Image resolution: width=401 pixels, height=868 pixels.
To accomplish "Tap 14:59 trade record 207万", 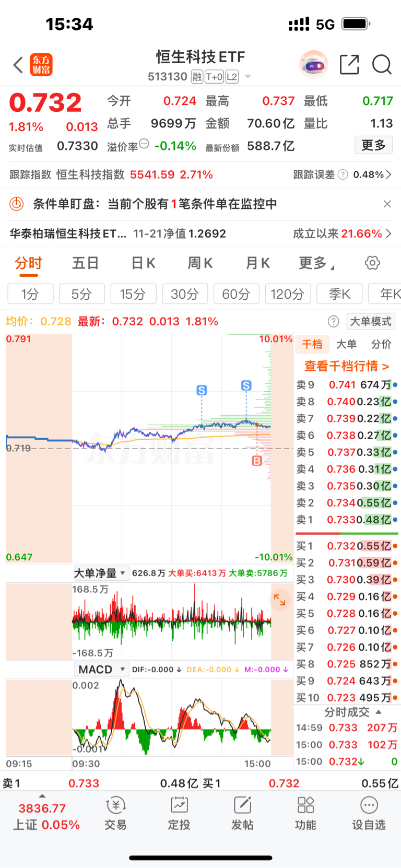I will tap(347, 728).
